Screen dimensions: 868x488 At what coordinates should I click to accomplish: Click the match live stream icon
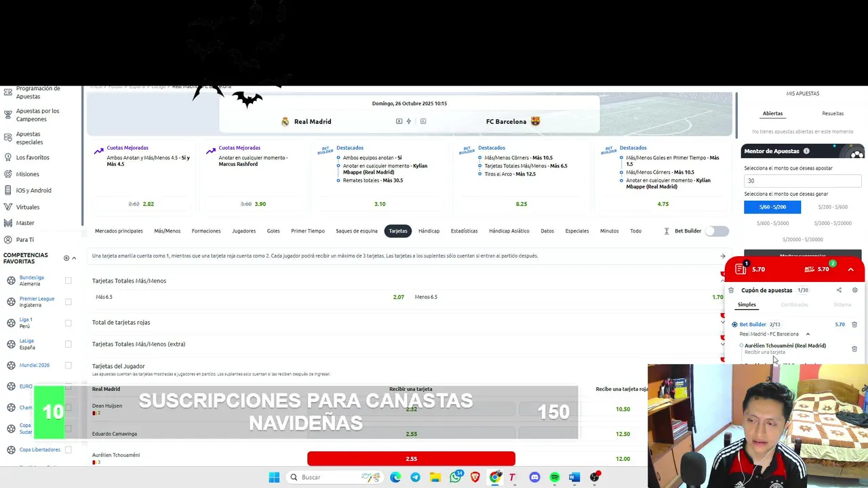click(x=399, y=121)
